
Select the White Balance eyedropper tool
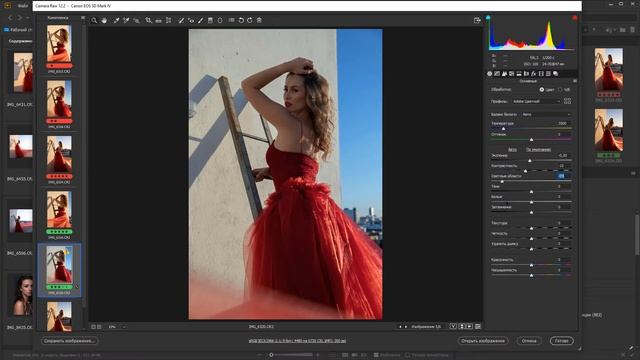pyautogui.click(x=116, y=20)
